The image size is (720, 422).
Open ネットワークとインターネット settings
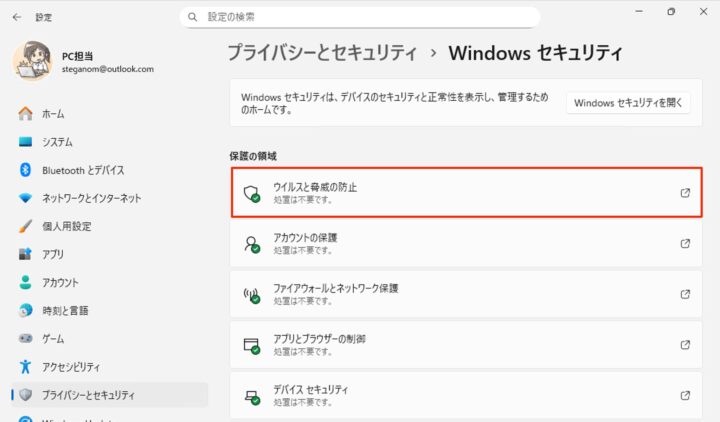click(91, 198)
